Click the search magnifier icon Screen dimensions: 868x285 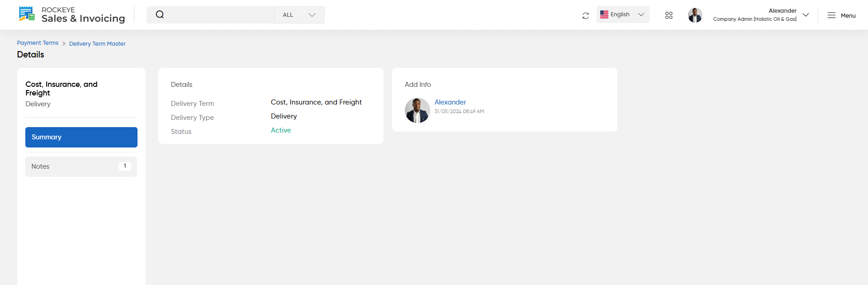tap(160, 14)
